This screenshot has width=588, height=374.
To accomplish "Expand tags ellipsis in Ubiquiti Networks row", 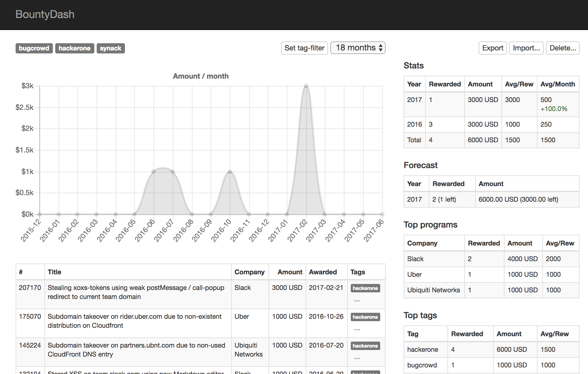I will point(357,358).
